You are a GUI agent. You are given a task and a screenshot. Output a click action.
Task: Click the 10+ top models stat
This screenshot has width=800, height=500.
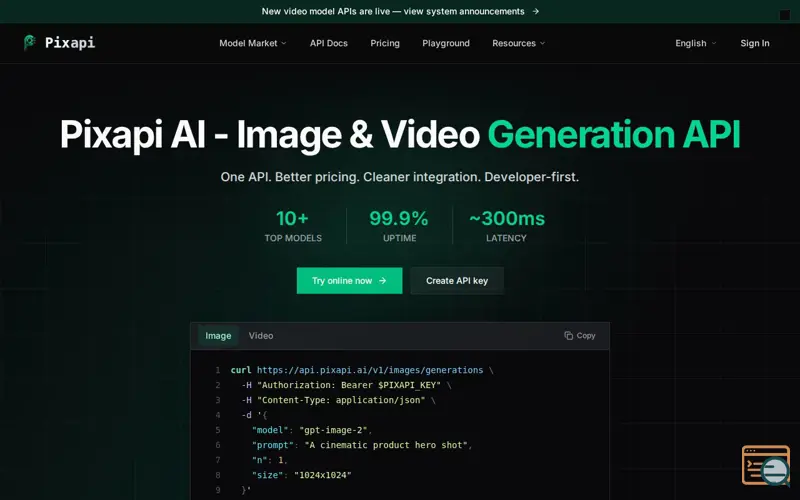[293, 226]
